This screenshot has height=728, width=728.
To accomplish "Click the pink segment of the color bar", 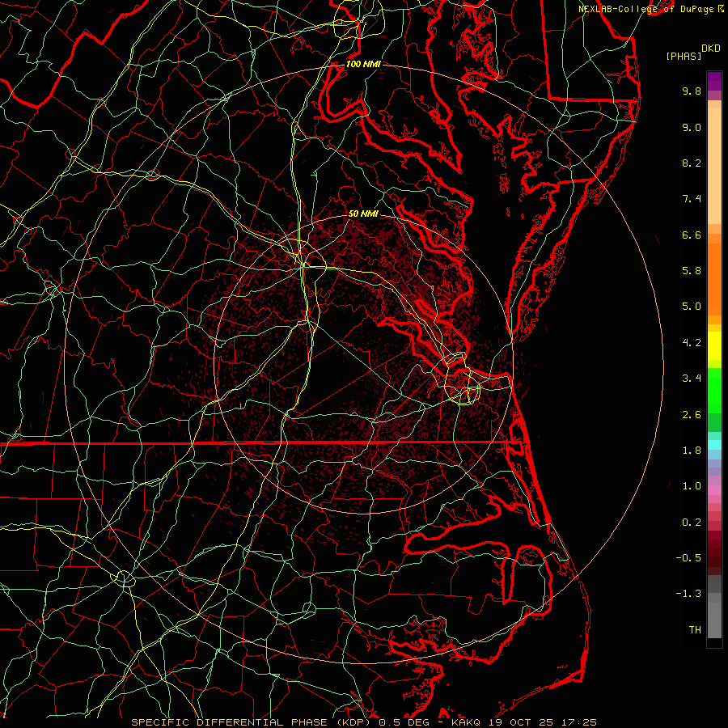I will point(714,490).
